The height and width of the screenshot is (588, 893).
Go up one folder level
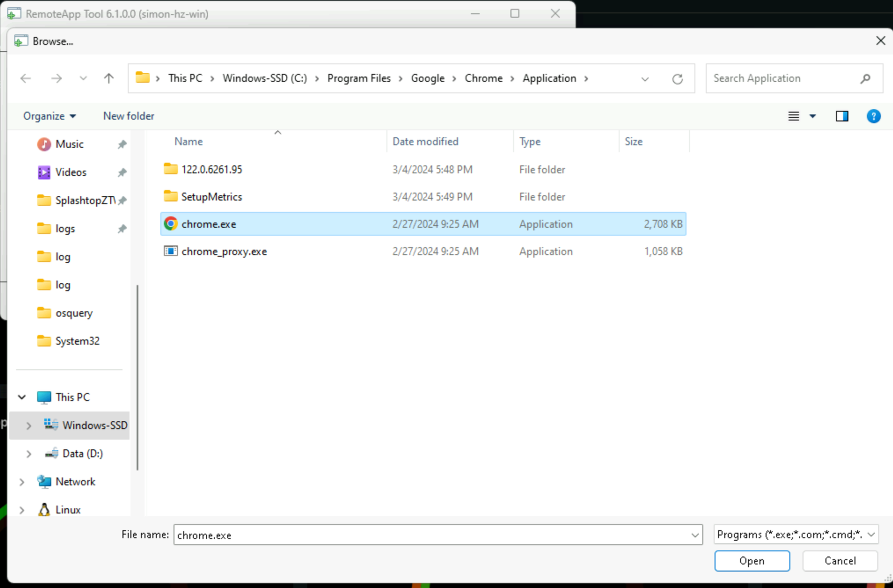[x=108, y=79]
